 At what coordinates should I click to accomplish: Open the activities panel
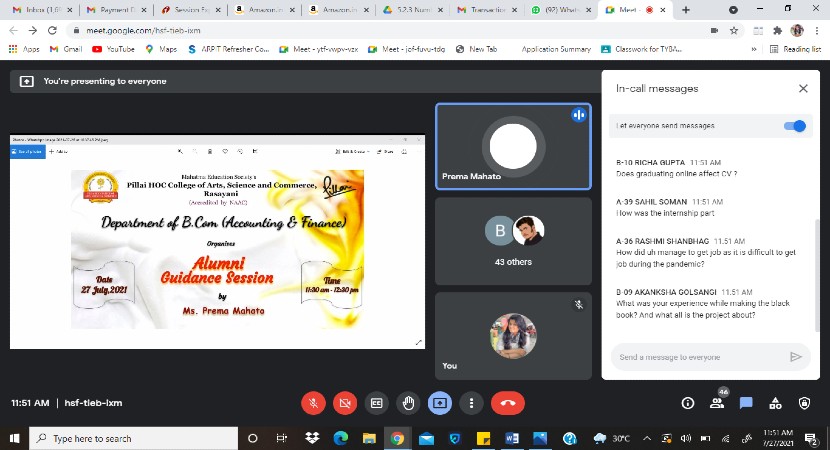click(x=775, y=403)
